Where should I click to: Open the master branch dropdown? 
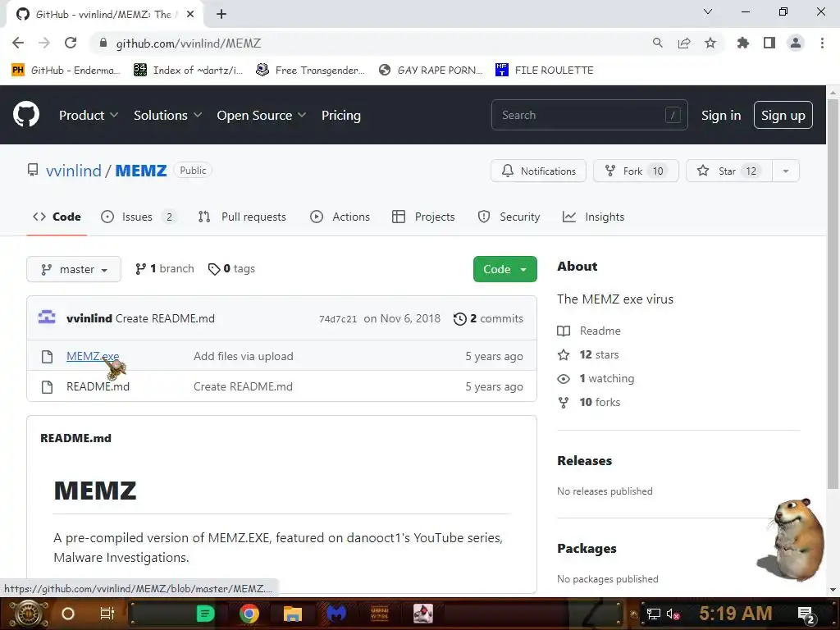point(74,269)
